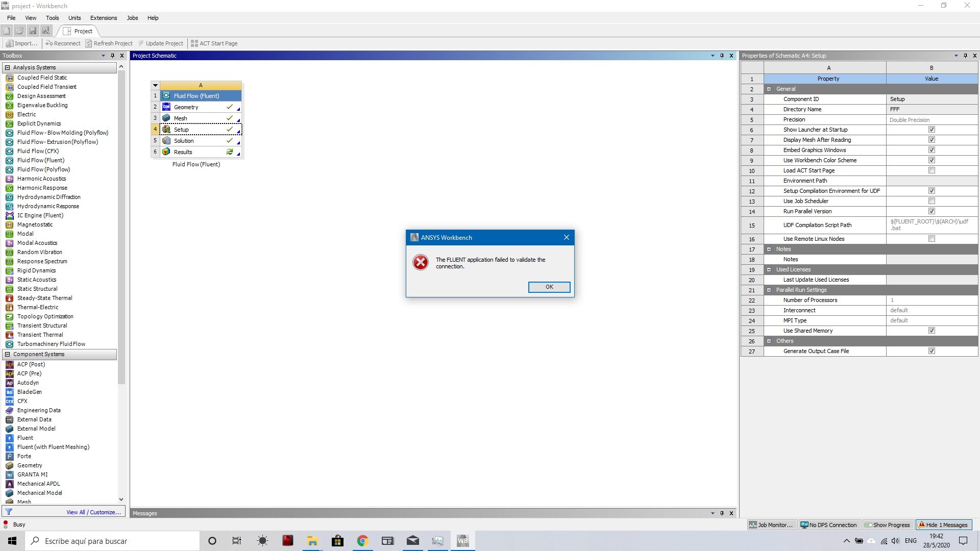Screen dimensions: 980x551
Task: Collapse the Used Licenses section
Action: point(769,269)
